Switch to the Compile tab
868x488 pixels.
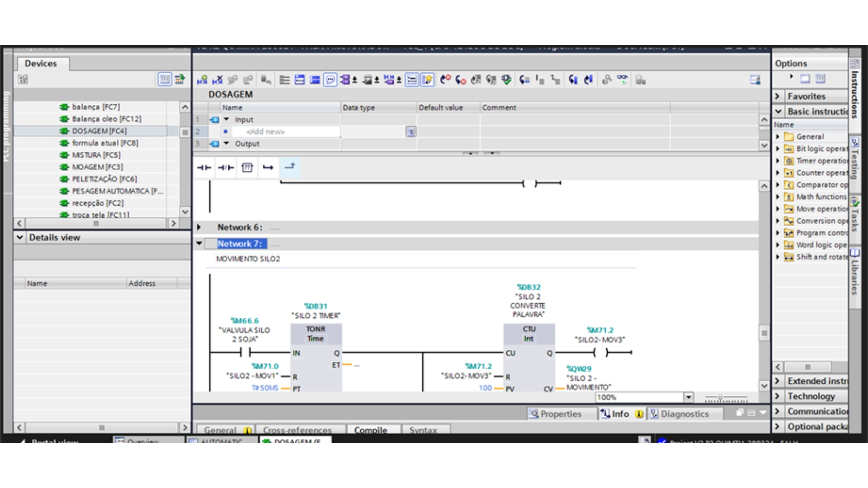pos(370,430)
